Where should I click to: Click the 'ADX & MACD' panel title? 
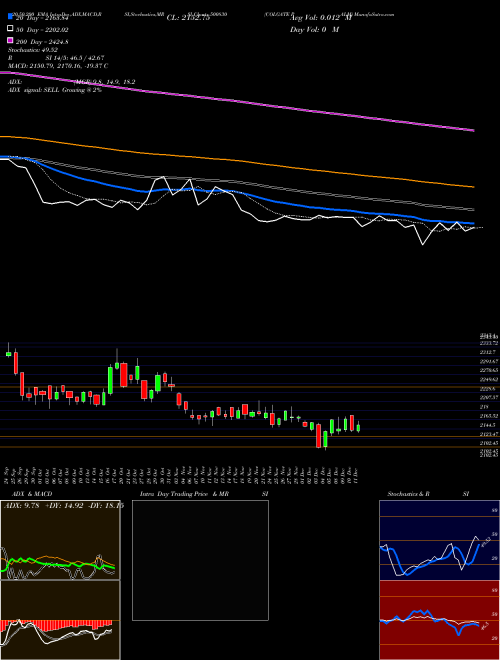[x=32, y=494]
